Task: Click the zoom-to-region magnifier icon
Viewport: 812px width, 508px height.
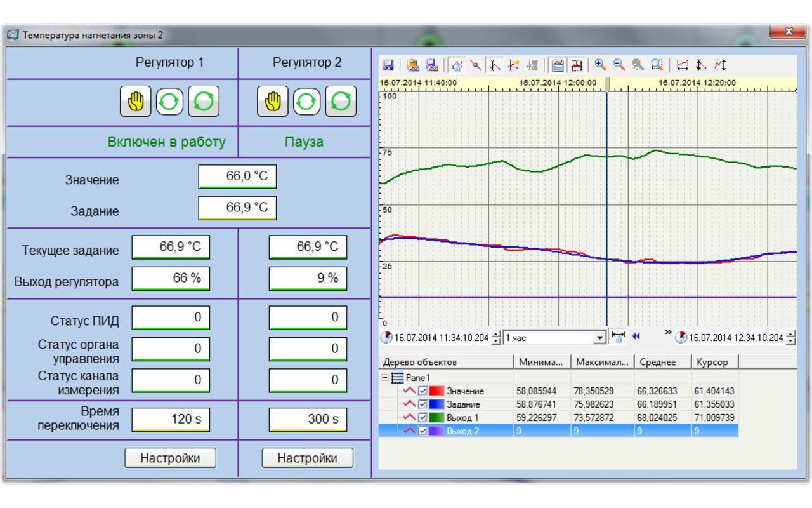Action: [657, 65]
